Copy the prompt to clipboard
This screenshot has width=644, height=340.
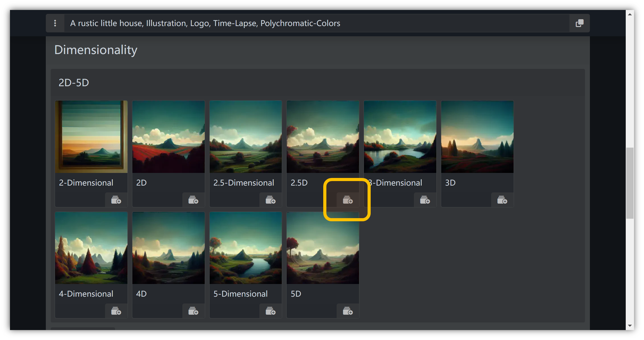click(579, 23)
